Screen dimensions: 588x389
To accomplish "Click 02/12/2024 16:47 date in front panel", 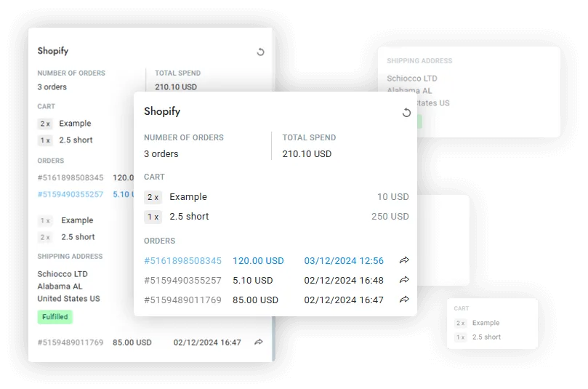I will point(344,300).
